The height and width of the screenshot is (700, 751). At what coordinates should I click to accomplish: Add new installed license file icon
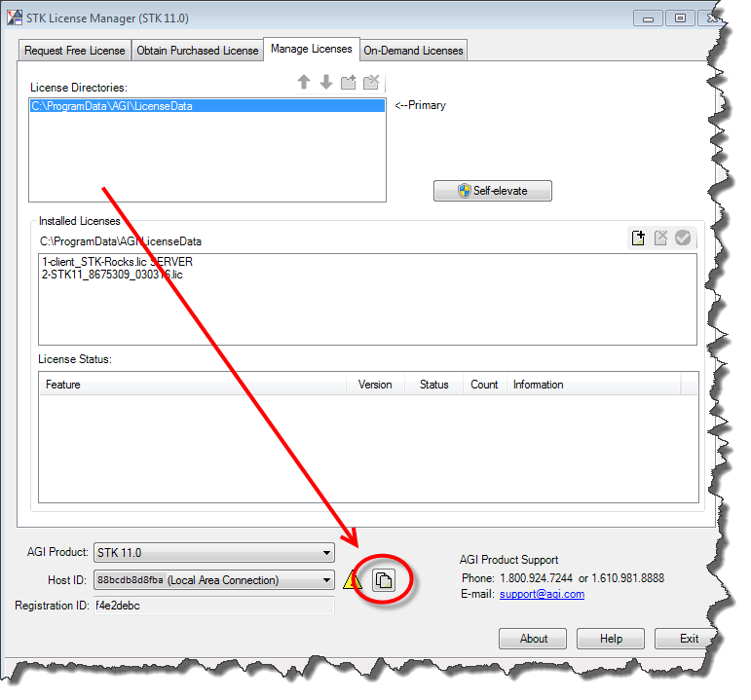click(x=638, y=238)
